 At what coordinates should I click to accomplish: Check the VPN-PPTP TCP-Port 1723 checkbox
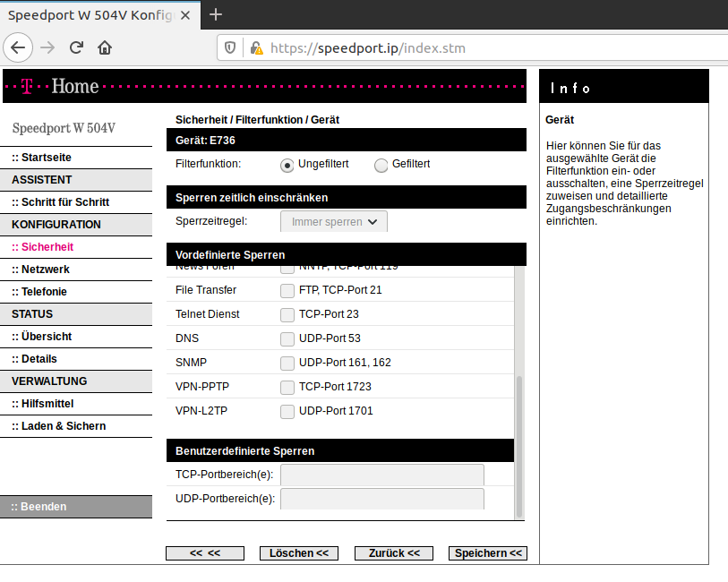287,387
